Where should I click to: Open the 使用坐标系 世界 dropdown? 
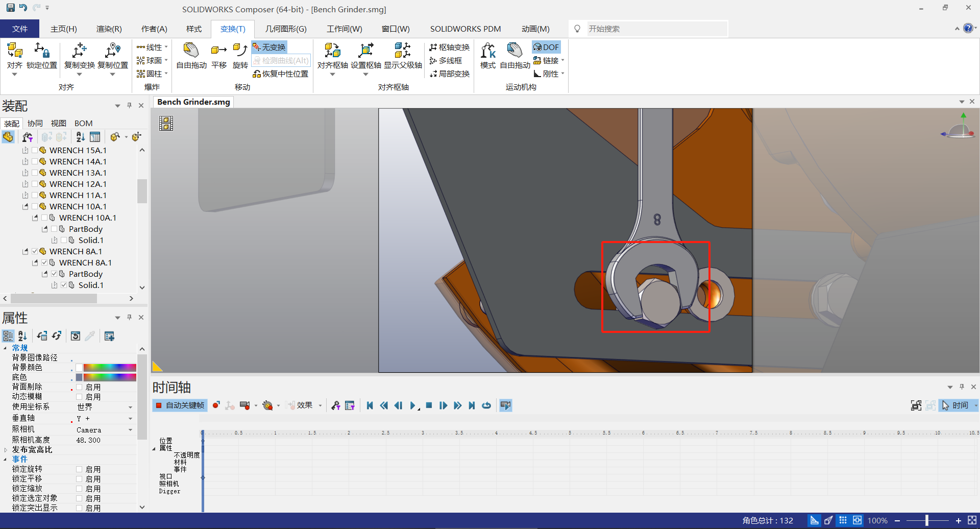[x=130, y=407]
